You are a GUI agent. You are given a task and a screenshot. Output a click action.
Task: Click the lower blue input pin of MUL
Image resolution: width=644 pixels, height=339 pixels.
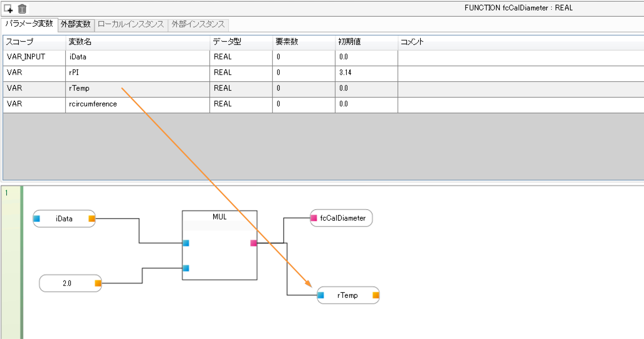tap(186, 268)
